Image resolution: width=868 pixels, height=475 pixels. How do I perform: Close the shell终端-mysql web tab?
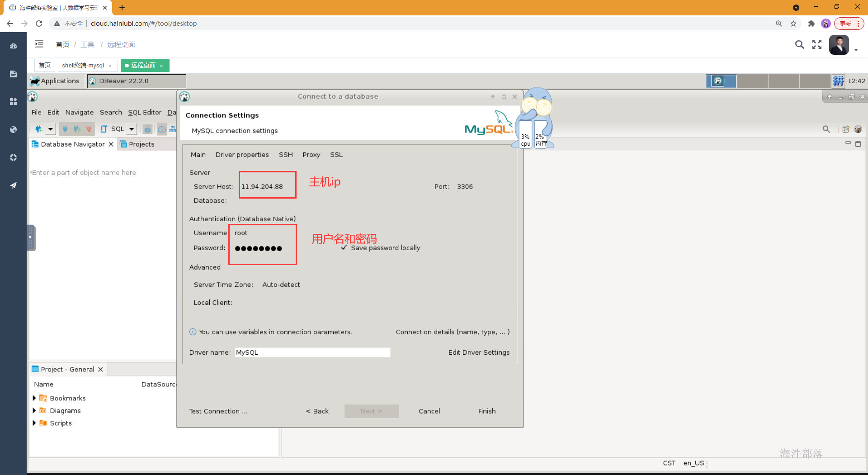coord(110,66)
